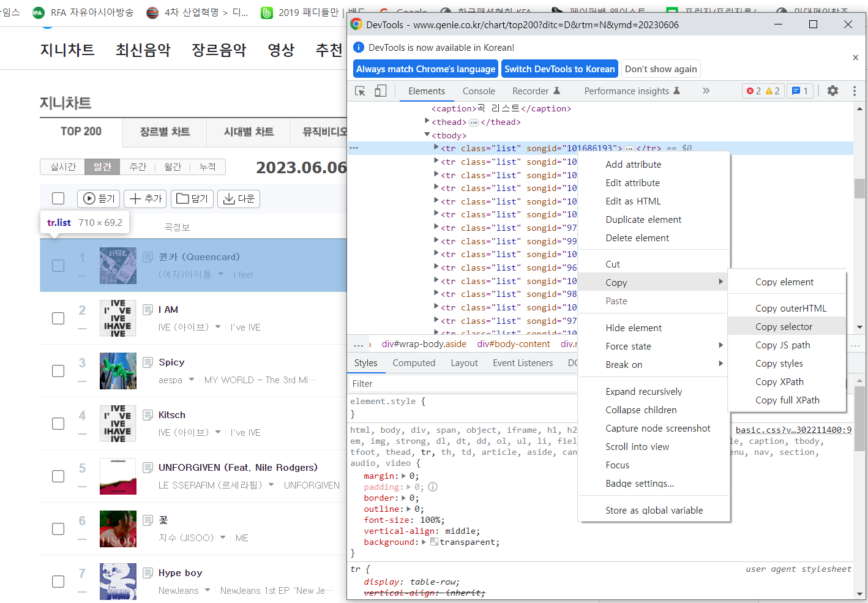Click Switch DevTools to Korean button

click(559, 69)
